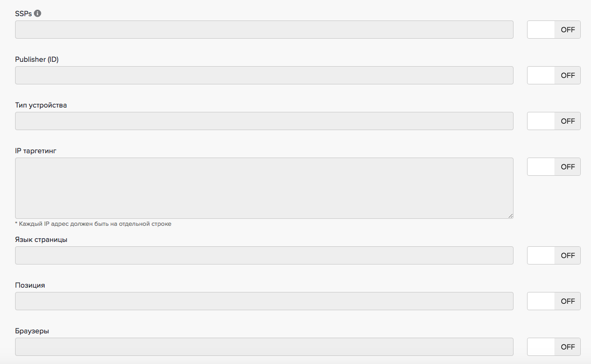Screen dimensions: 591x364
Task: Toggle the SSPs switch on
Action: click(553, 30)
